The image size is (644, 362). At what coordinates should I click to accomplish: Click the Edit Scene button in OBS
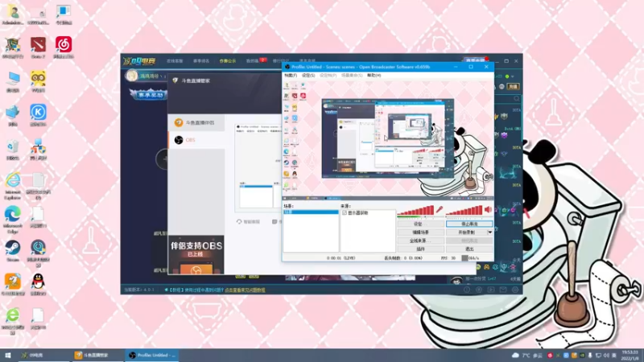pyautogui.click(x=420, y=232)
